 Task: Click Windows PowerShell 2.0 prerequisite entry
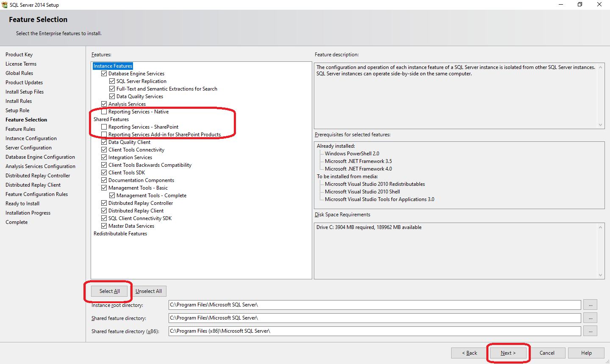coord(352,154)
